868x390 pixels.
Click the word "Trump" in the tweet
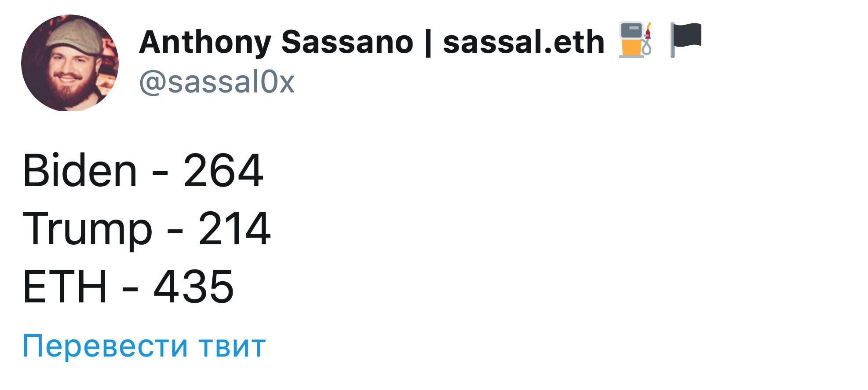coord(87,229)
